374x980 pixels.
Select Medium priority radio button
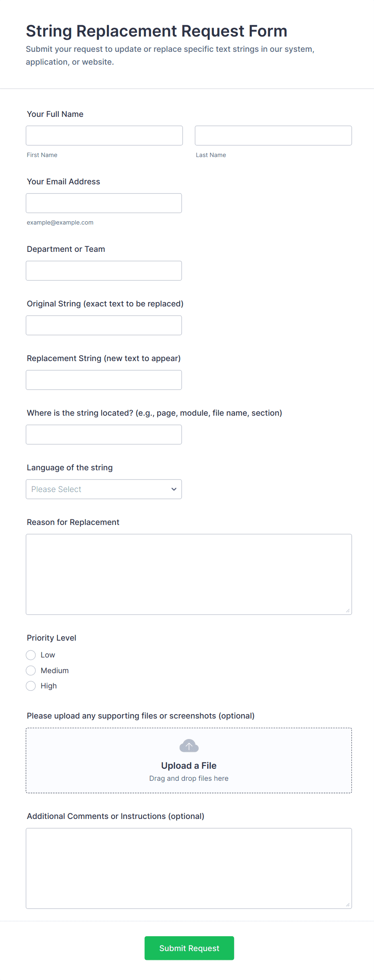click(x=31, y=670)
